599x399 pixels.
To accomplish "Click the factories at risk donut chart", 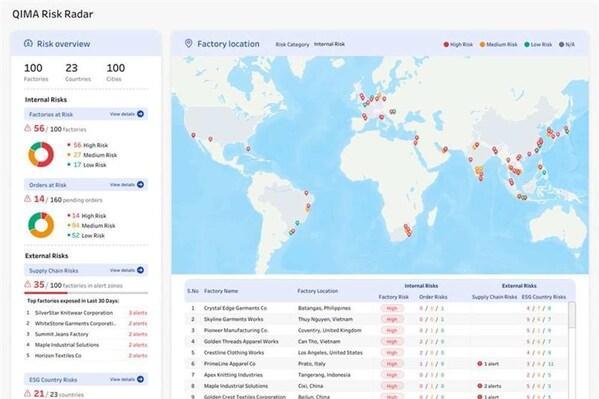I will (41, 155).
